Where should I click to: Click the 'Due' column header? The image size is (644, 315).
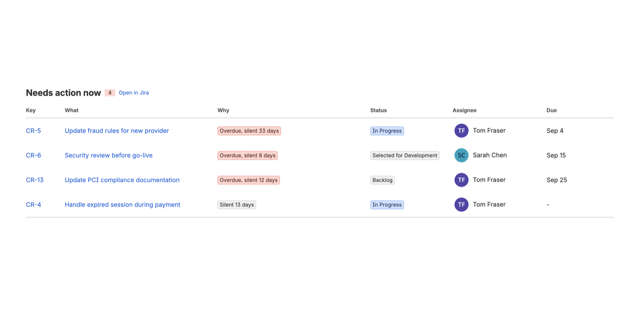coord(552,110)
